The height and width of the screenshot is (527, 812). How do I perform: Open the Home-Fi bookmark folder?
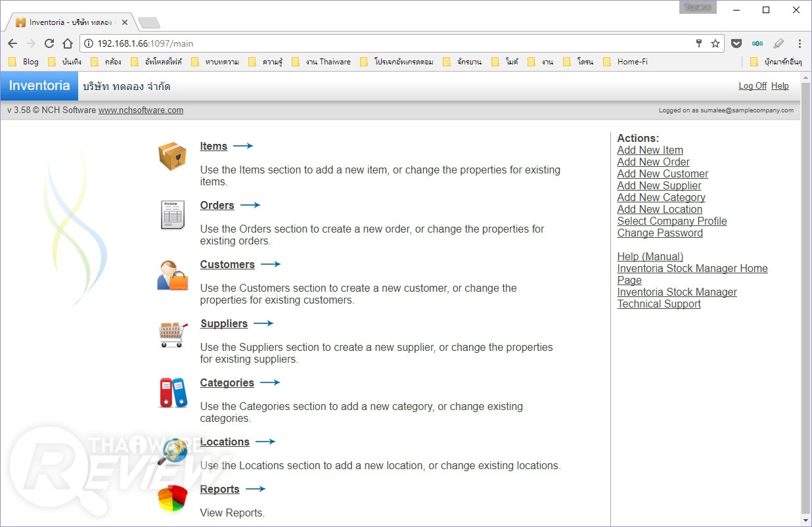click(625, 62)
